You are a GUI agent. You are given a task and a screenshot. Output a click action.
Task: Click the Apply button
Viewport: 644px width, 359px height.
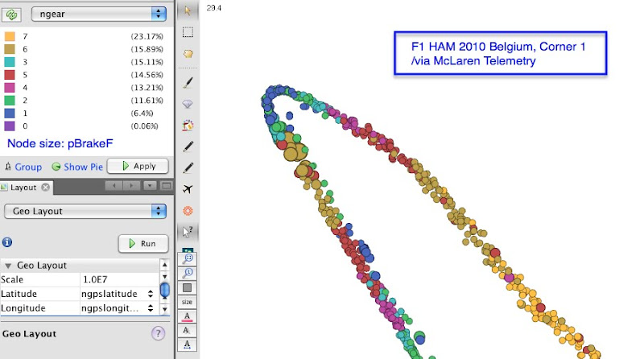point(138,167)
